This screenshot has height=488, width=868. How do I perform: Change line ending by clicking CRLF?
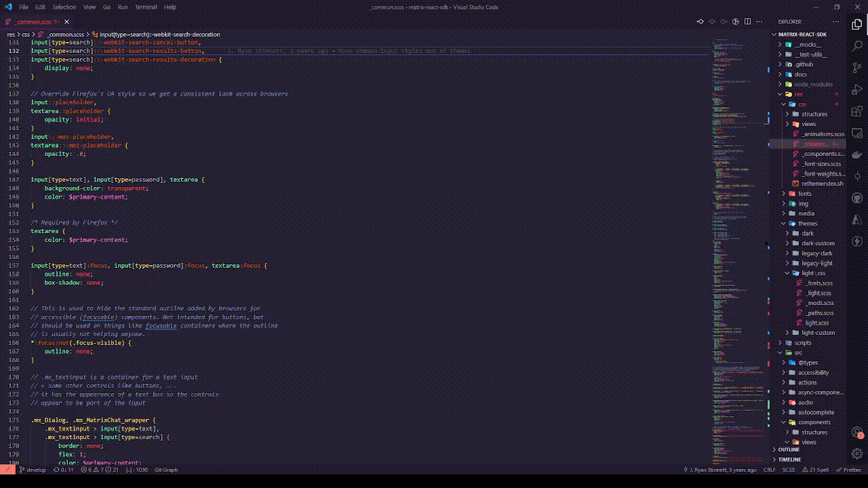(770, 469)
